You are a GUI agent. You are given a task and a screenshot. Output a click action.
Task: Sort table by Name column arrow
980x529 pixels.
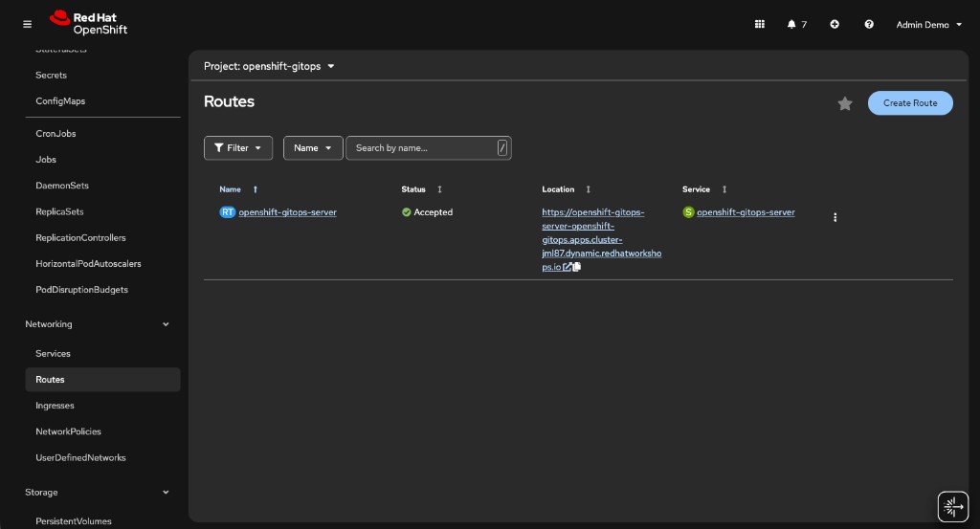(x=255, y=189)
